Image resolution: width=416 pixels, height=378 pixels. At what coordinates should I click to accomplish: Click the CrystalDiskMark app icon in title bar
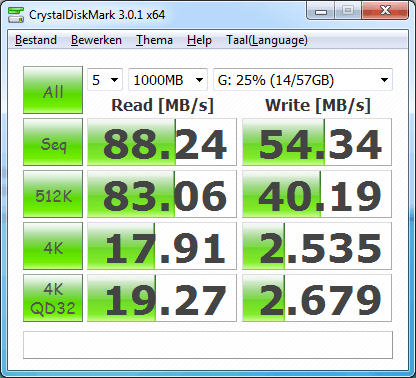point(16,14)
